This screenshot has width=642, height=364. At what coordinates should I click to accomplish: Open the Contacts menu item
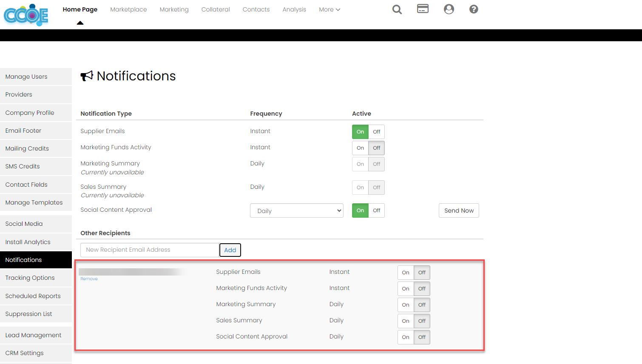click(x=256, y=9)
